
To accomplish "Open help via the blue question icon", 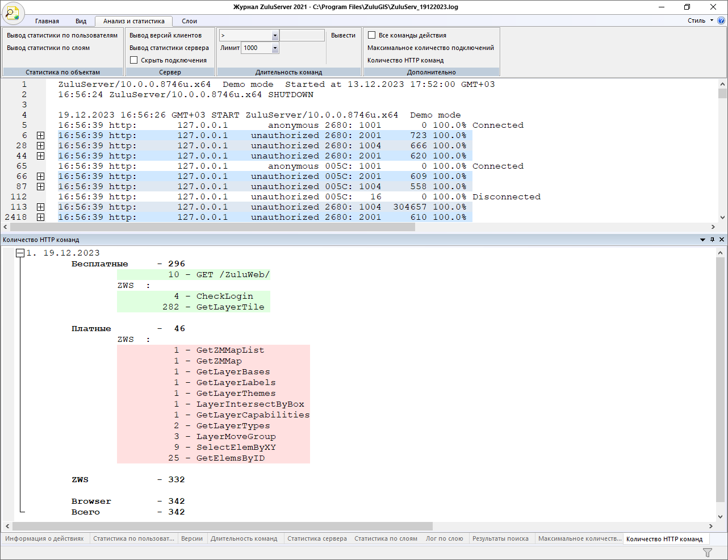I will pos(721,20).
